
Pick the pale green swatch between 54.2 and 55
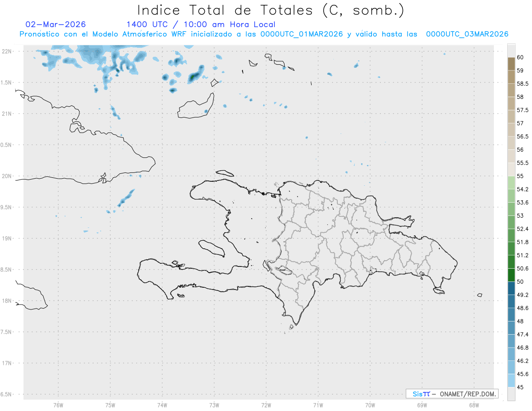pos(511,183)
